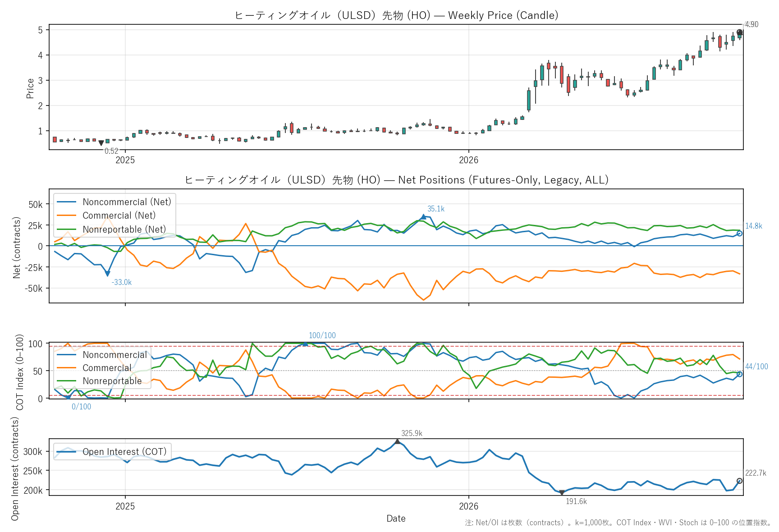Select Commercial (Net) legend entry
This screenshot has height=532, width=779.
point(106,216)
